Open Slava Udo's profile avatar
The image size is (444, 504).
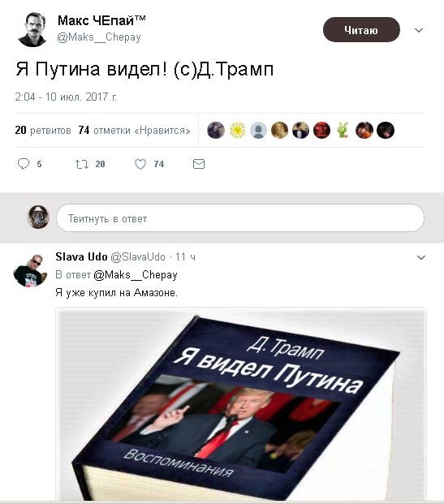tap(30, 270)
